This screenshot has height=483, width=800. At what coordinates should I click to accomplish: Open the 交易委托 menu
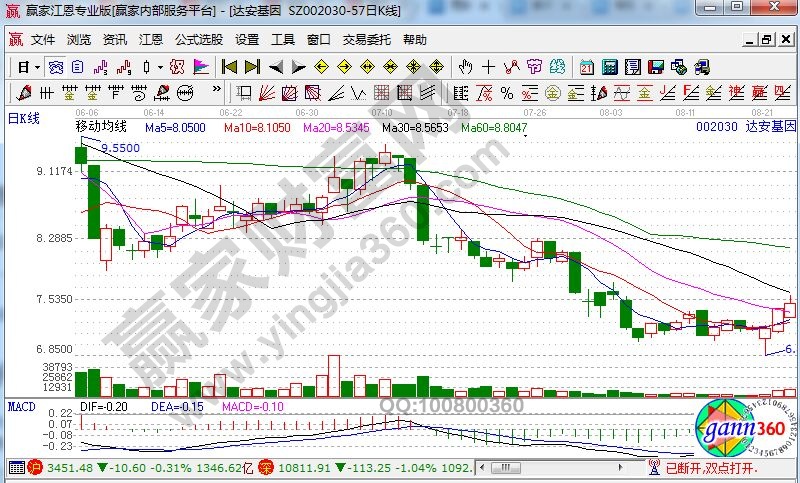[x=367, y=40]
